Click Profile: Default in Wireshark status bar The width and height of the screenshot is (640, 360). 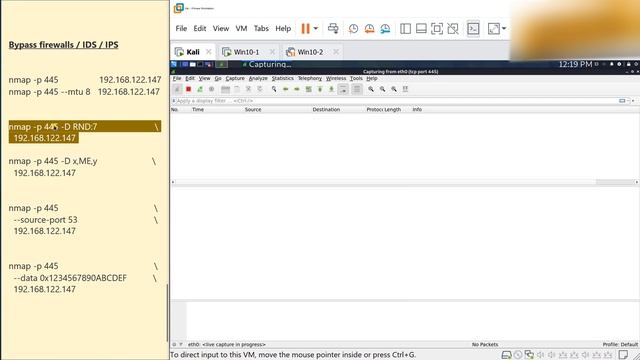pyautogui.click(x=620, y=344)
